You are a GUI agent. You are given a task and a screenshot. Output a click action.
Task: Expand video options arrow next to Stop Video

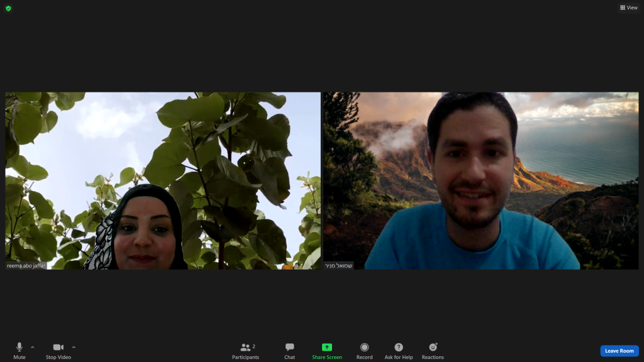click(x=74, y=347)
